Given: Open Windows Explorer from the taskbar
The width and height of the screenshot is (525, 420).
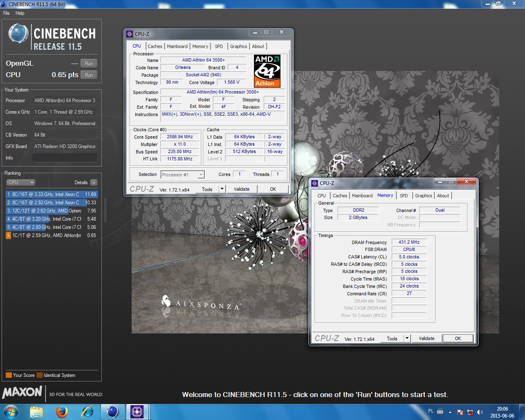Looking at the screenshot, I should pyautogui.click(x=36, y=412).
